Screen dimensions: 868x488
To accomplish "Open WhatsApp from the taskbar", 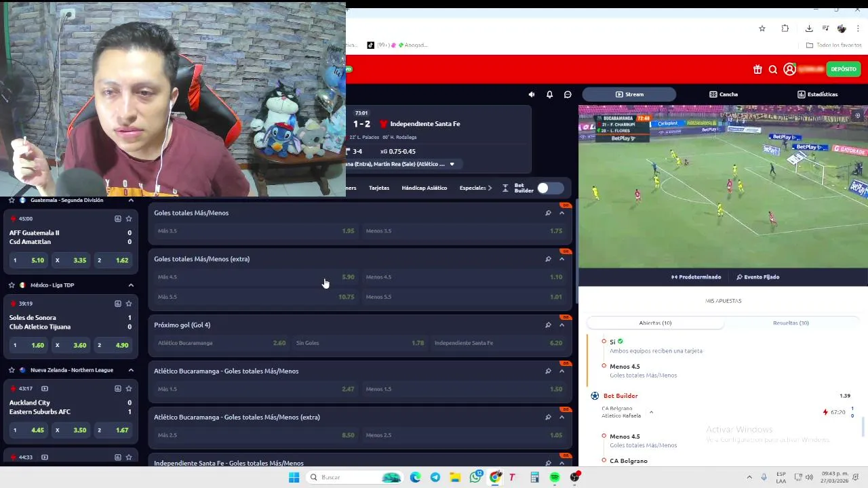I will coord(475,477).
